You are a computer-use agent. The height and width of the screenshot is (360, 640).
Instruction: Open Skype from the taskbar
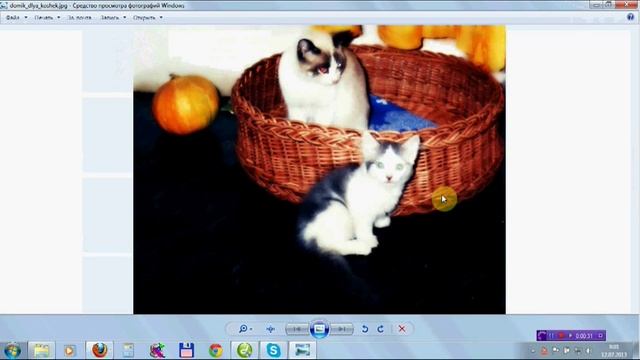[x=273, y=351]
